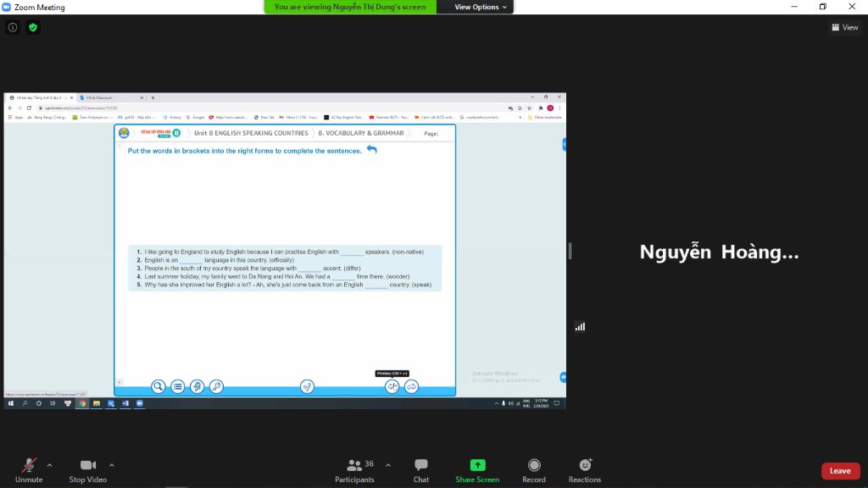Click blank in sentence 1 before speakers
Viewport: 868px width, 488px height.
[352, 252]
